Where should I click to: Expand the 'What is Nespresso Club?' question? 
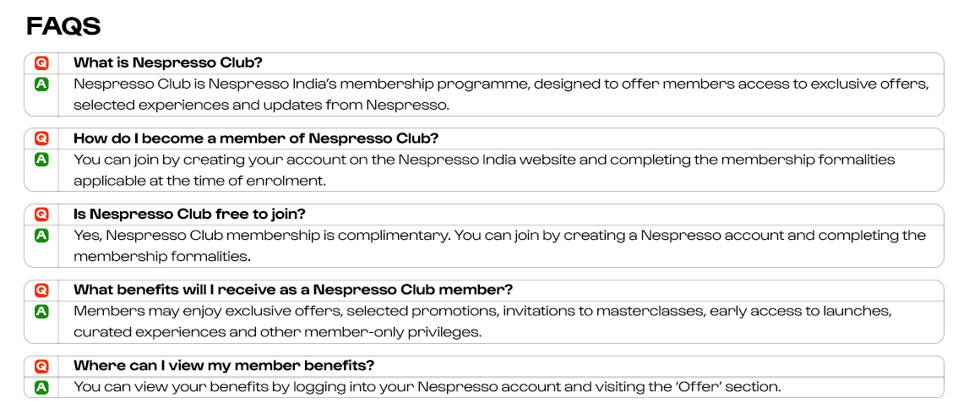point(484,63)
